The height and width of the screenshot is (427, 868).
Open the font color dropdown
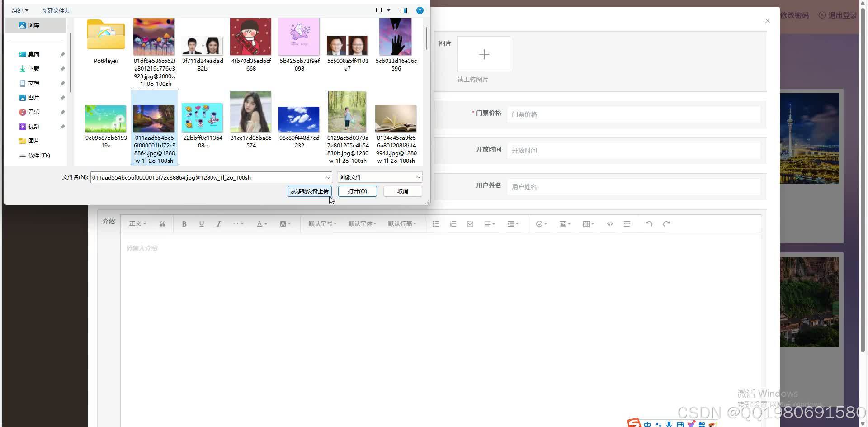click(x=261, y=223)
